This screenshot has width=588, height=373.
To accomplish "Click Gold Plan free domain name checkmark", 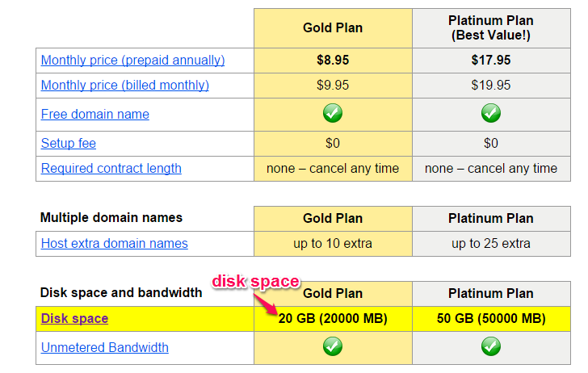I will [x=333, y=113].
